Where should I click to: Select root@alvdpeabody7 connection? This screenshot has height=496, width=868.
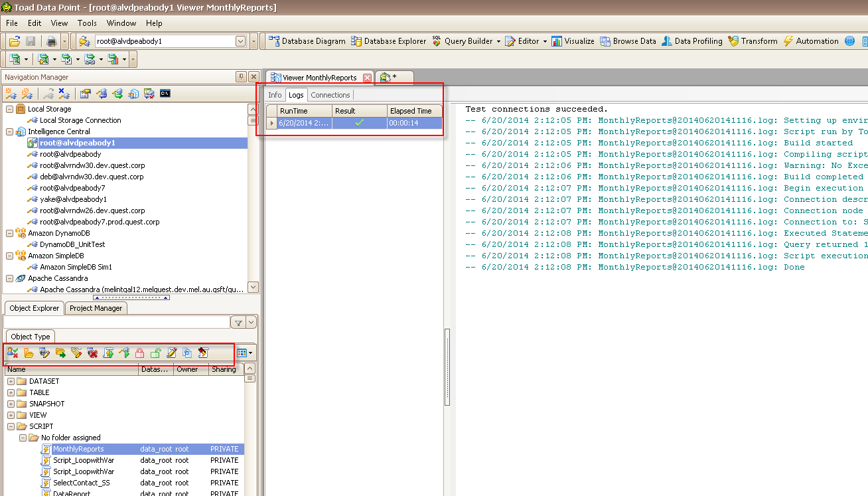click(x=72, y=188)
